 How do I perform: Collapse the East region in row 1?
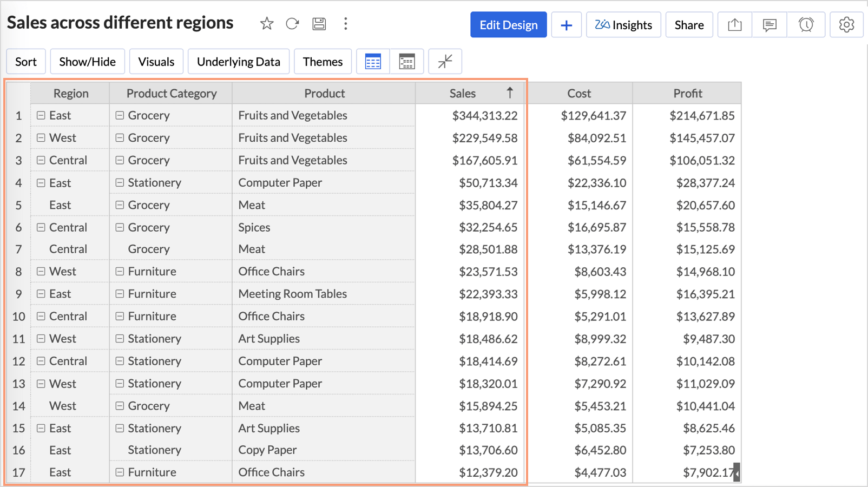[x=41, y=115]
